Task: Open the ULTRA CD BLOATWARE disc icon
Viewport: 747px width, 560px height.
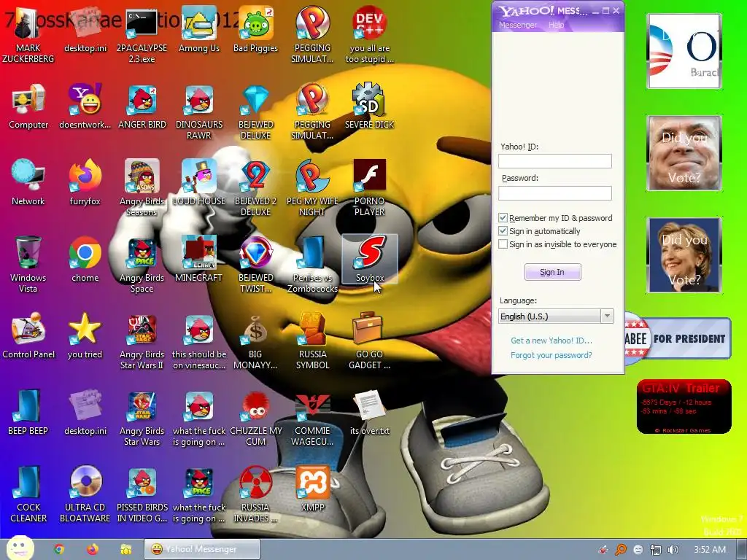Action: [85, 494]
